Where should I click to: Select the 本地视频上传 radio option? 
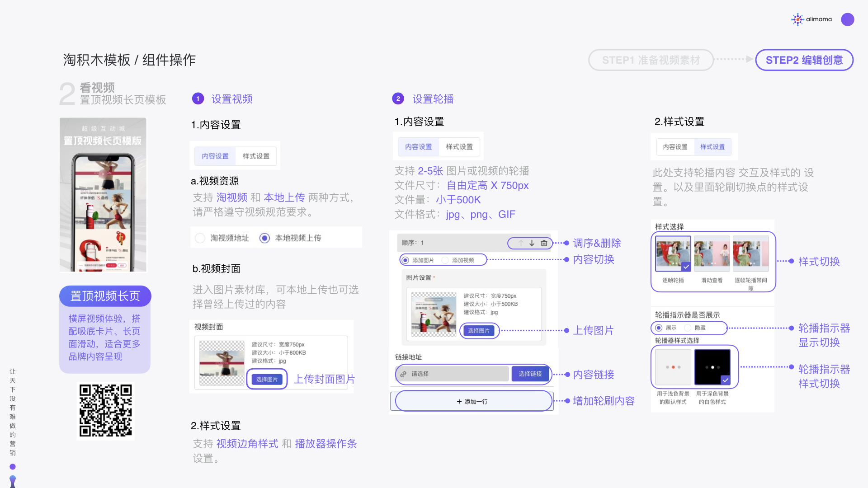[265, 238]
